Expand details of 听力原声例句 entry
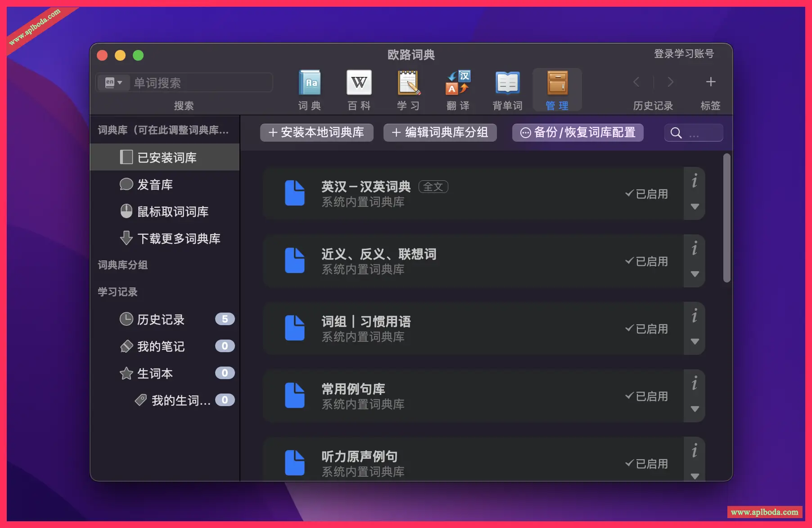 (695, 475)
